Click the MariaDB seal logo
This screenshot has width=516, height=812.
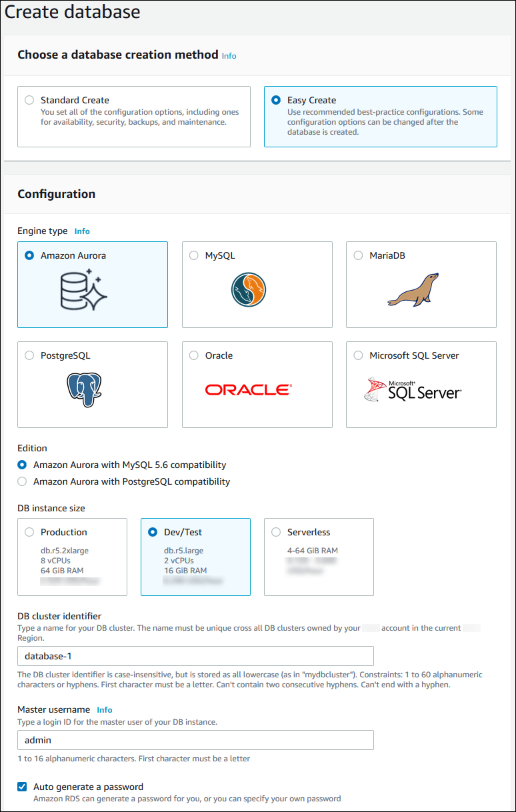pos(413,290)
